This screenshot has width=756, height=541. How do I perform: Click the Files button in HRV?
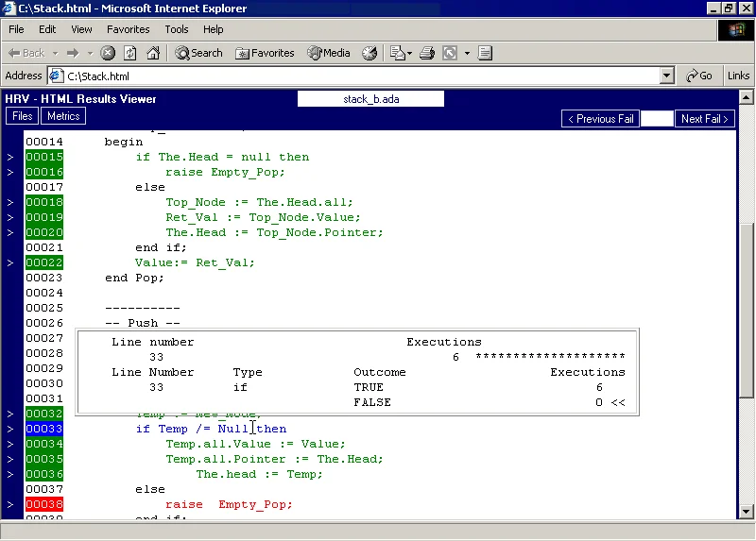[x=22, y=116]
